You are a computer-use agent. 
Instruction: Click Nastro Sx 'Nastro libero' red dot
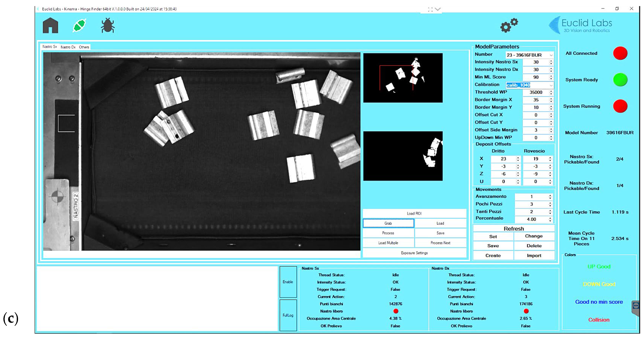[395, 311]
